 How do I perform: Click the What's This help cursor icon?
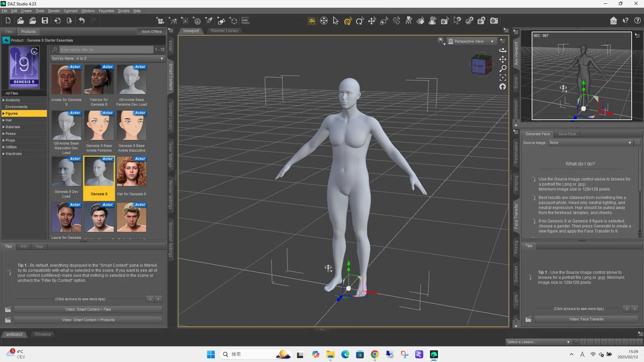(x=625, y=20)
